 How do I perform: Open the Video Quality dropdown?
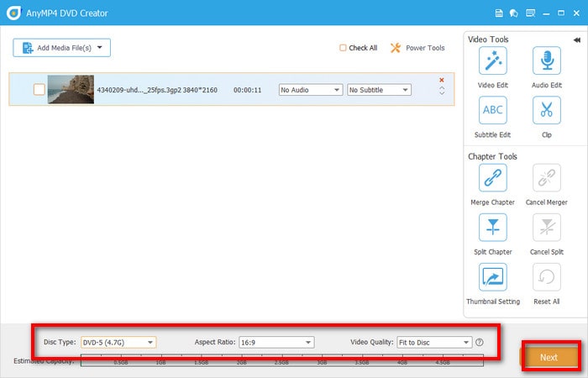point(434,343)
